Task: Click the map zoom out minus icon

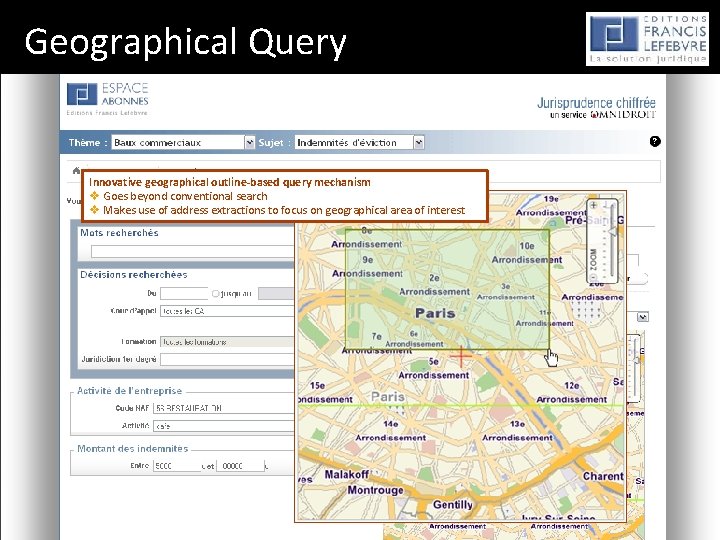Action: [594, 277]
